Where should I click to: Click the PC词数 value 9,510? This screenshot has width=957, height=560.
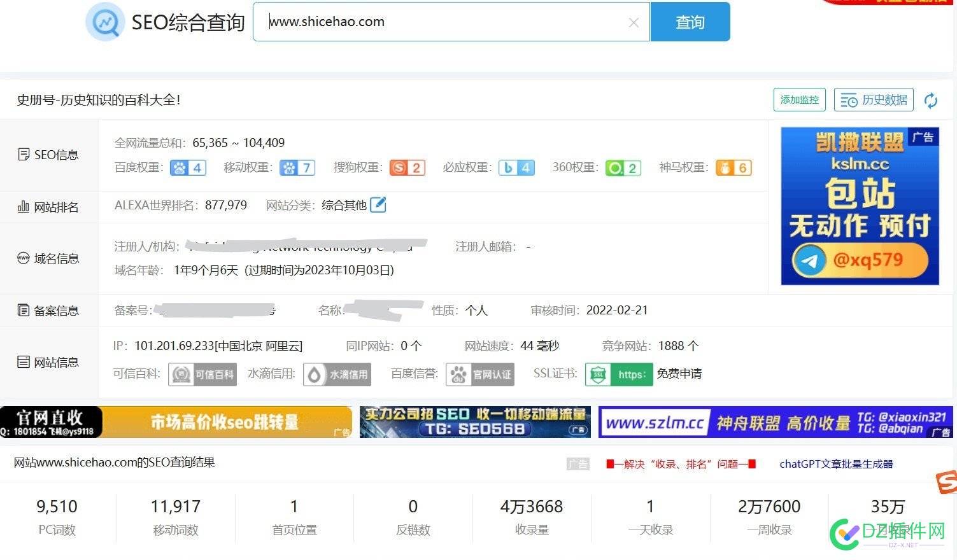pyautogui.click(x=57, y=507)
